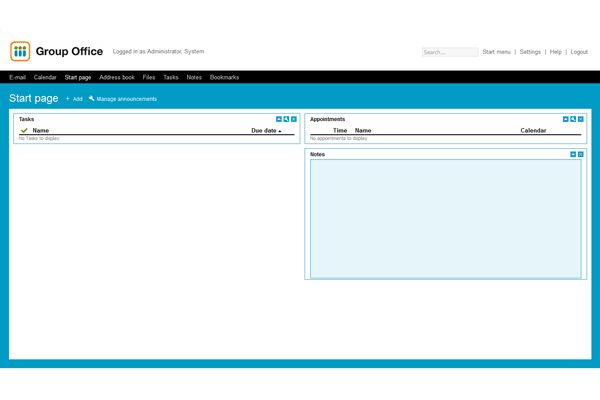600x400 pixels.
Task: Sort tasks by Due date column
Action: pos(264,130)
